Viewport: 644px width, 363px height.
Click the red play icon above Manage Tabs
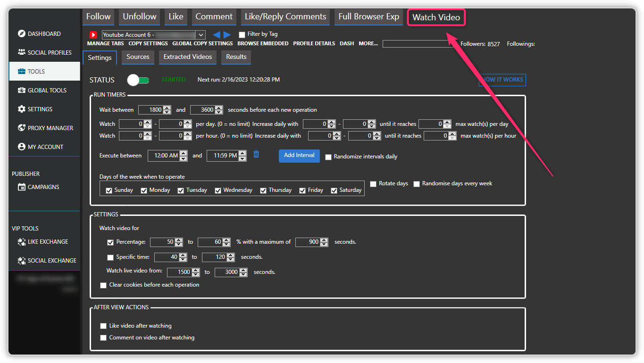click(x=92, y=34)
